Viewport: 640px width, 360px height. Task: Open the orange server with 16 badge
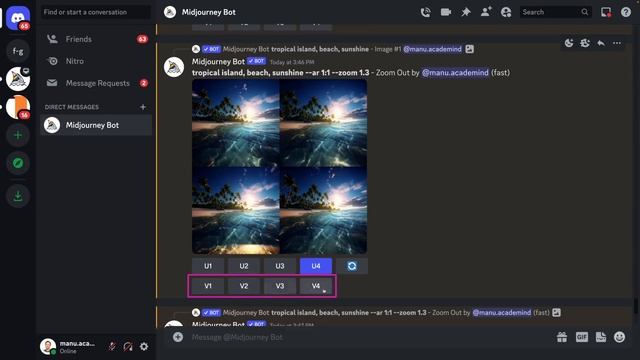(x=18, y=107)
